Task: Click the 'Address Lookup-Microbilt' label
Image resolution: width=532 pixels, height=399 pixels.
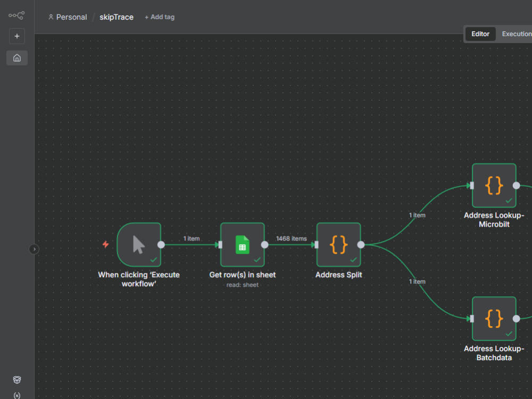Action: click(494, 220)
